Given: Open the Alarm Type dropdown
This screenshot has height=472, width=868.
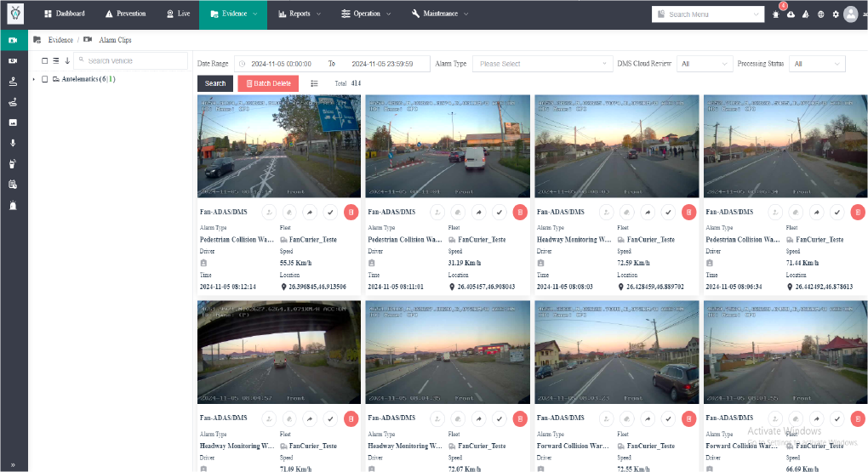Looking at the screenshot, I should [x=542, y=64].
